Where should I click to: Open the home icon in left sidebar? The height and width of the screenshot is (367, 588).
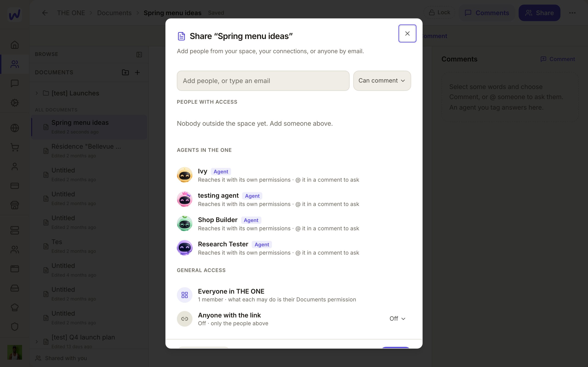[14, 45]
